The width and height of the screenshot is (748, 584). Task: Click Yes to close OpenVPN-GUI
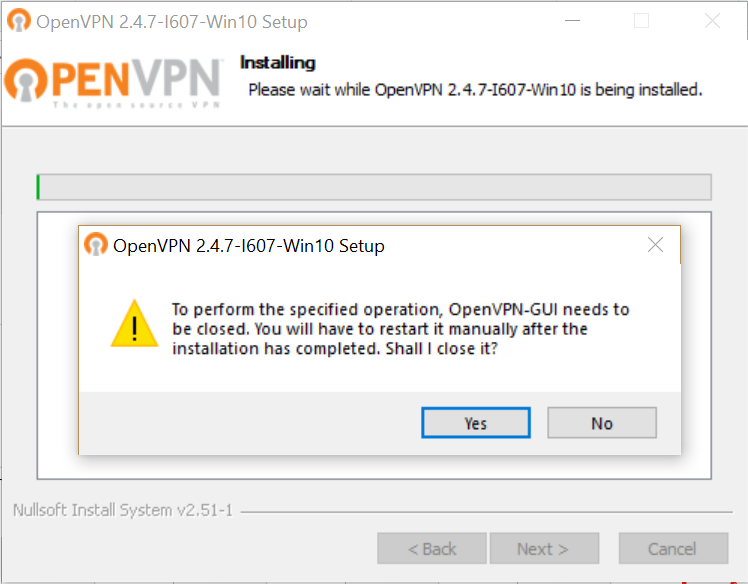476,423
